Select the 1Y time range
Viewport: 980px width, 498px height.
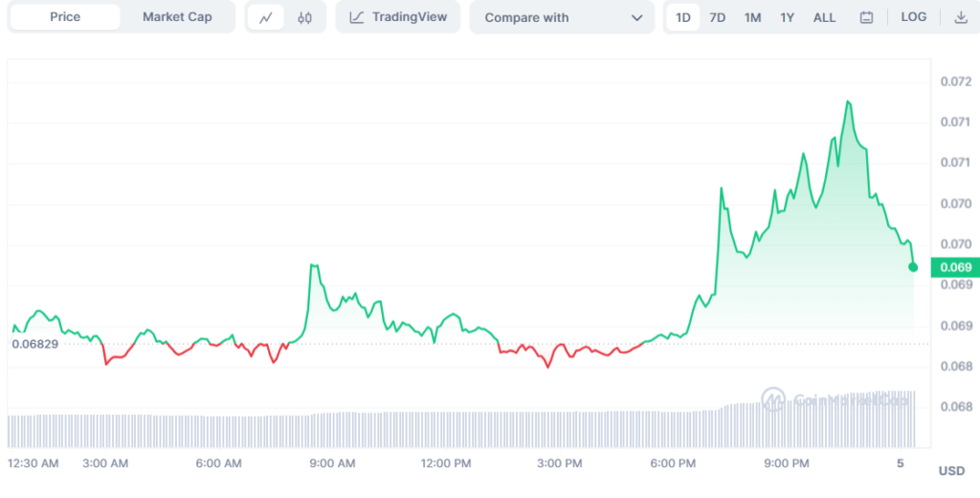pyautogui.click(x=787, y=17)
